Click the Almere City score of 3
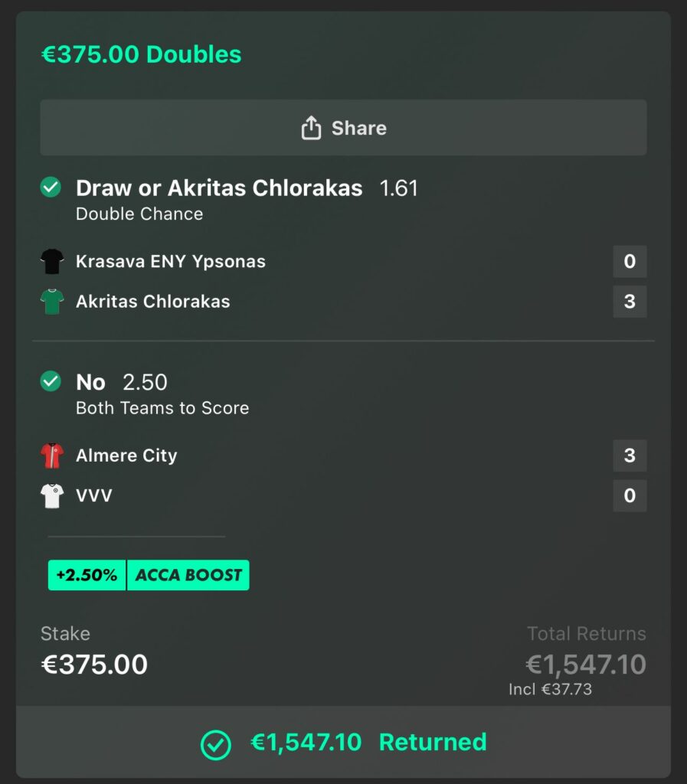This screenshot has width=687, height=784. point(630,456)
